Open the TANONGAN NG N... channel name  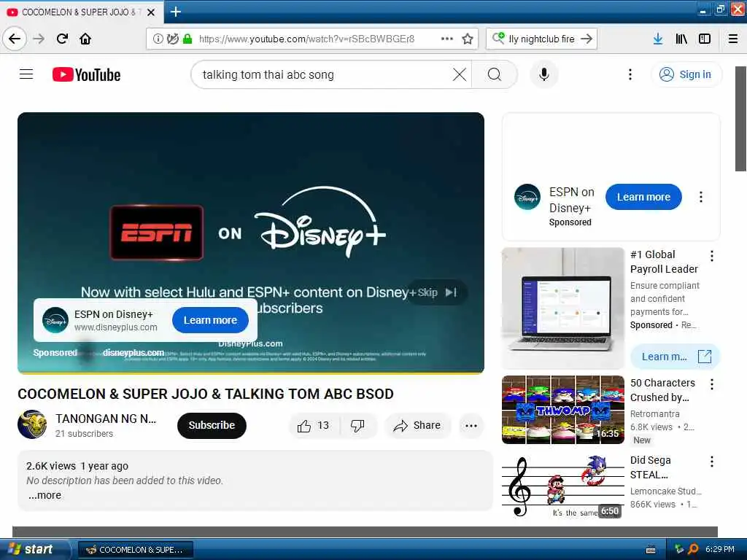(x=106, y=419)
